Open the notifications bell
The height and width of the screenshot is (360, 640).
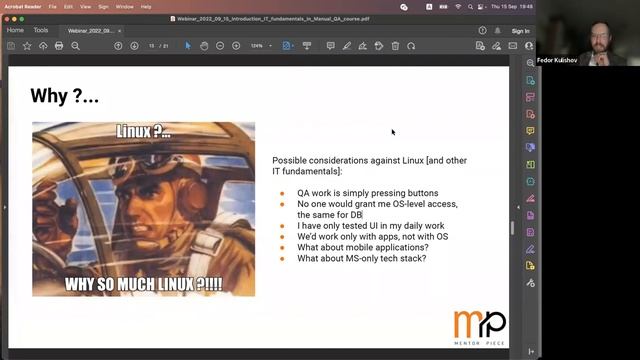click(498, 31)
